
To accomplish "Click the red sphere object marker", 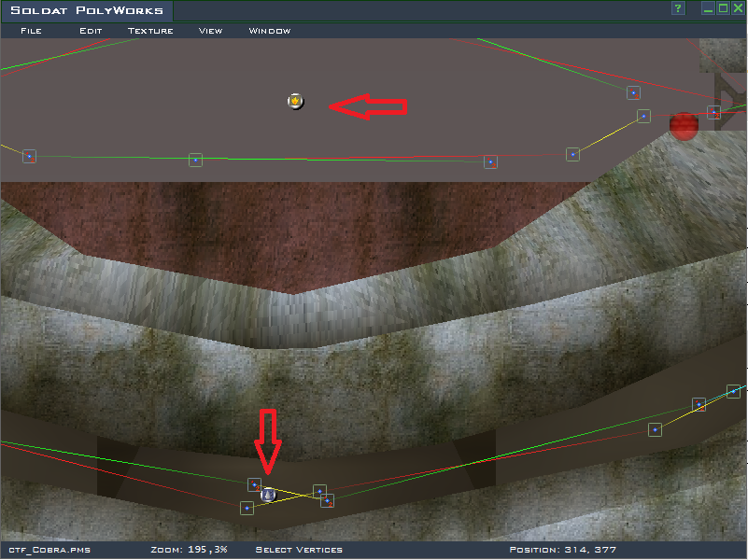I will coord(684,126).
